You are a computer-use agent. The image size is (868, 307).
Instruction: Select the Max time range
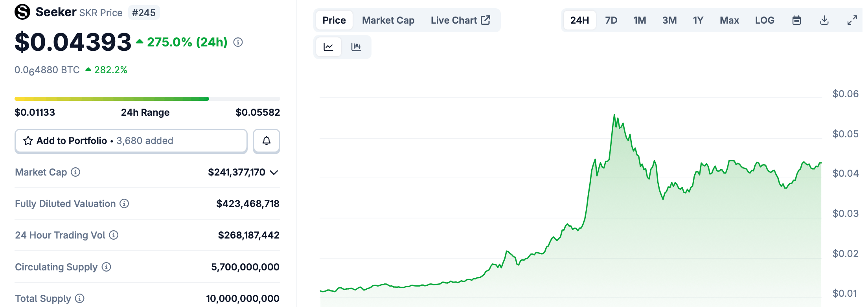(x=729, y=20)
